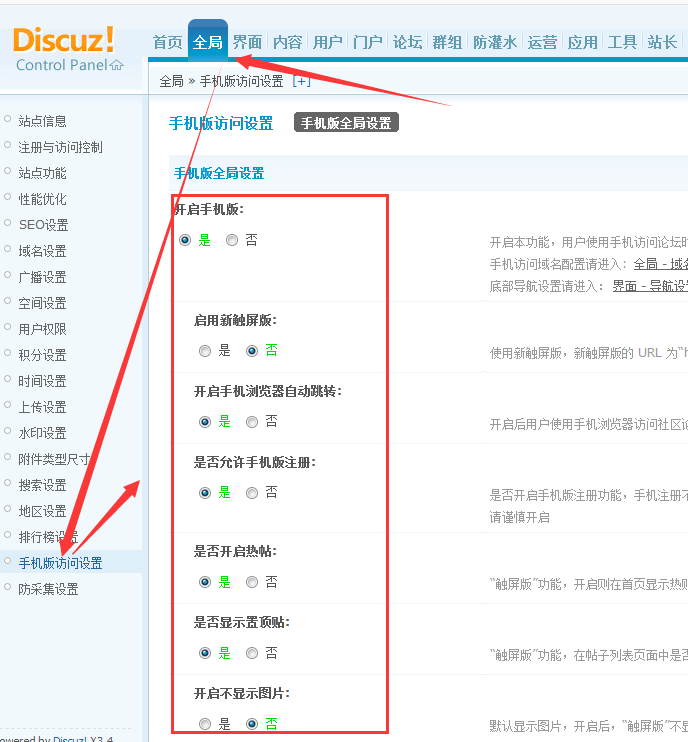Open 手机版访问设置 in the sidebar

tap(60, 563)
